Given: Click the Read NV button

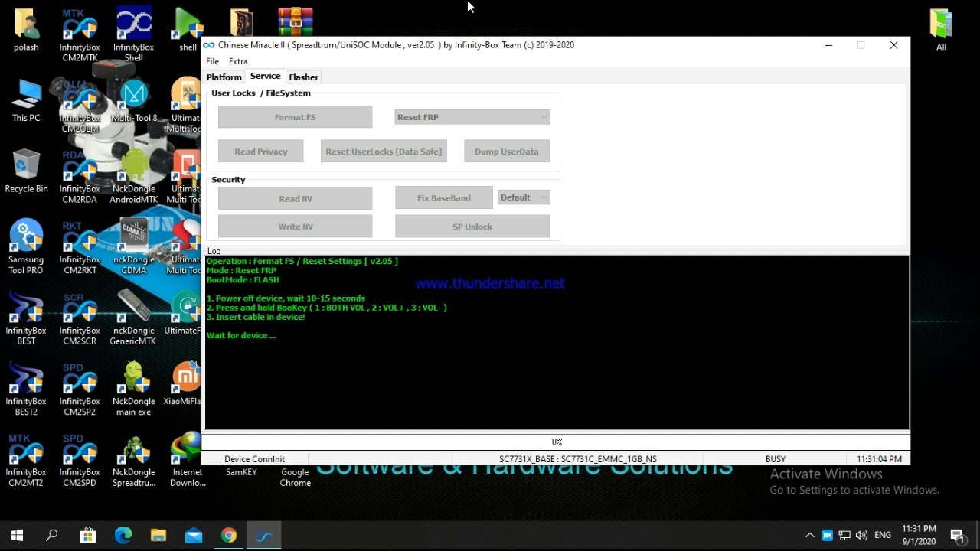Looking at the screenshot, I should [295, 198].
